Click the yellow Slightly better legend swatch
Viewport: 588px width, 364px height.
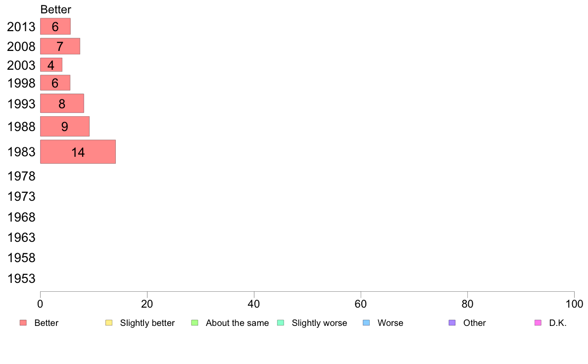pyautogui.click(x=109, y=323)
